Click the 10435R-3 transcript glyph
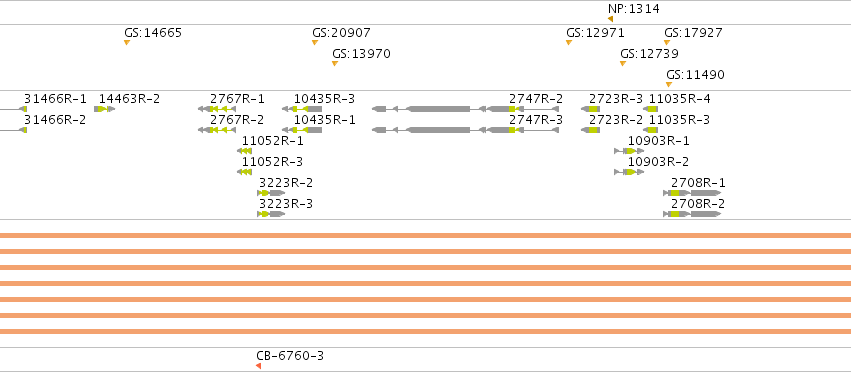This screenshot has height=372, width=851. (x=302, y=109)
